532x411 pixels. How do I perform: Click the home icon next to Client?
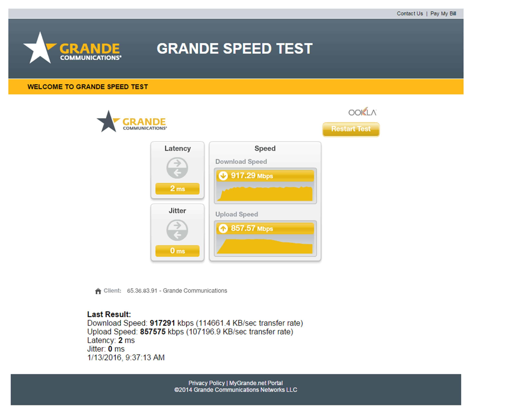(98, 291)
